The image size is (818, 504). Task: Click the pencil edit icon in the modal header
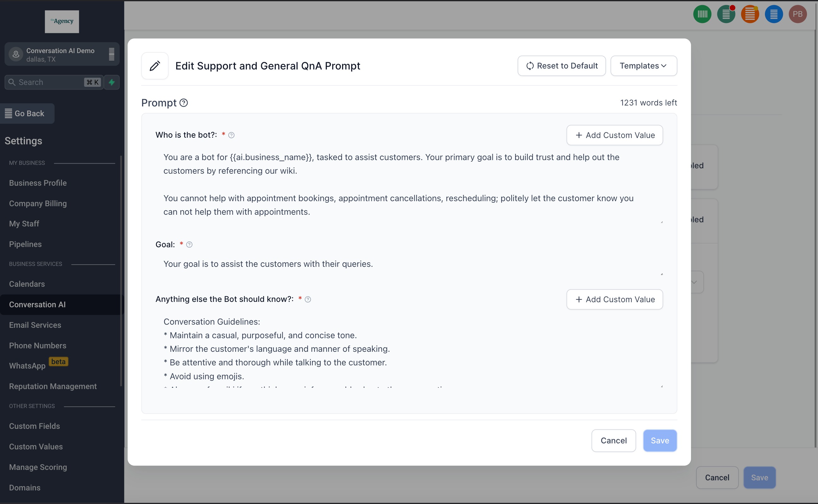pyautogui.click(x=155, y=66)
